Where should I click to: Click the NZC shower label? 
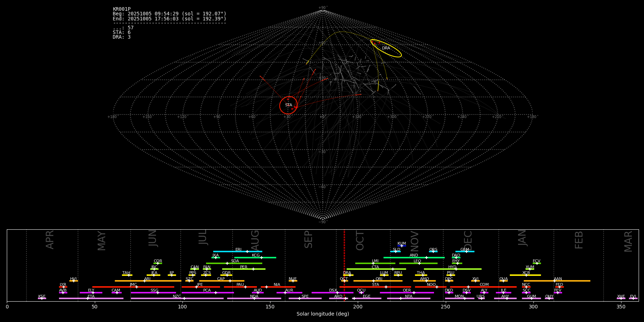[177, 297]
